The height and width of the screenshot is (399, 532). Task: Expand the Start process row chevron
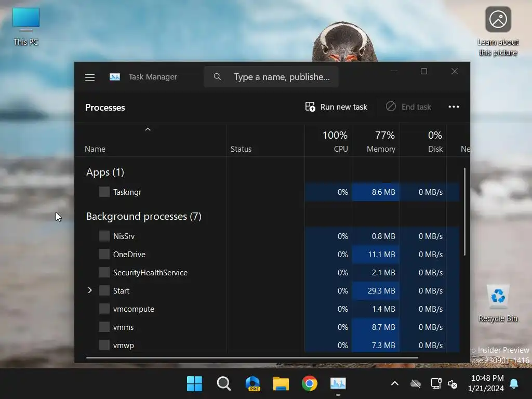pos(90,290)
